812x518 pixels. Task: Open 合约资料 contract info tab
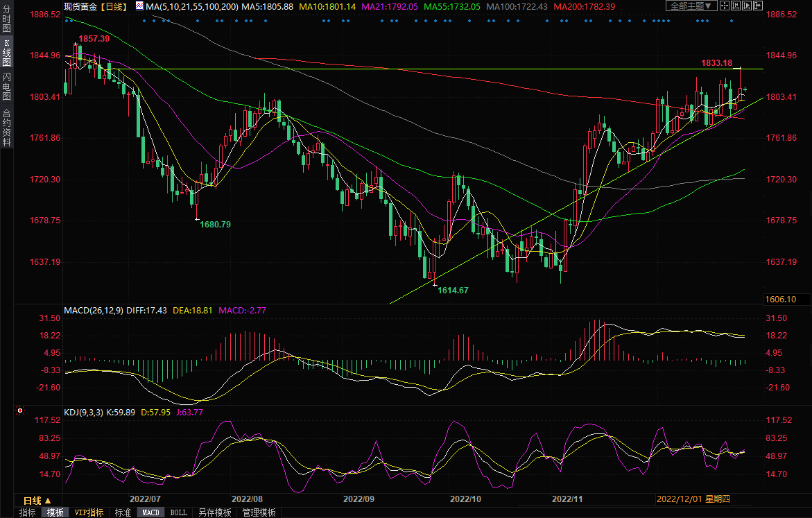tap(7, 127)
